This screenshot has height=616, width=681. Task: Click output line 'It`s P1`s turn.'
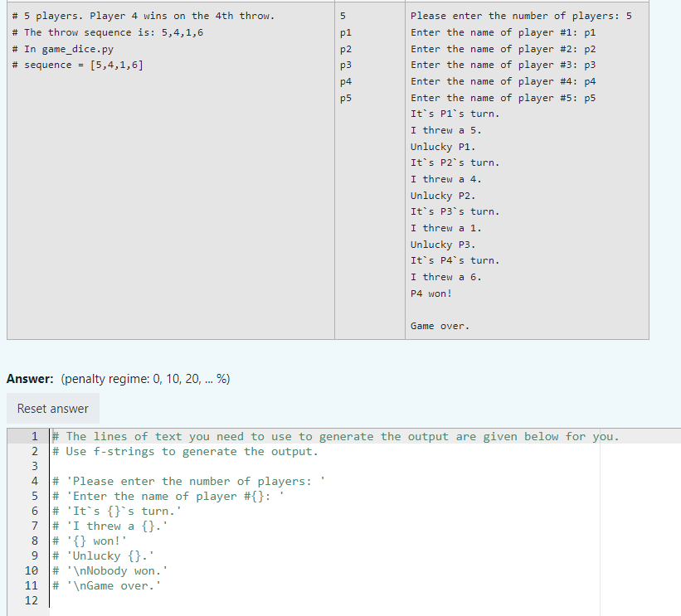455,114
